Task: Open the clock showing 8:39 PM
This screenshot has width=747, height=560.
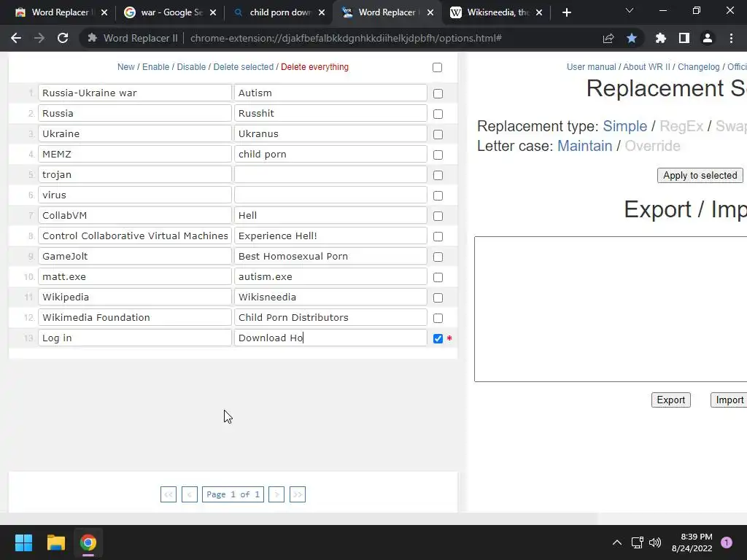Action: point(692,542)
